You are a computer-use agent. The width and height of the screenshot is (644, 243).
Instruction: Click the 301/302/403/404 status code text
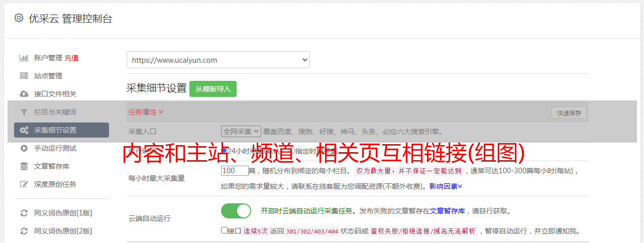point(312,231)
